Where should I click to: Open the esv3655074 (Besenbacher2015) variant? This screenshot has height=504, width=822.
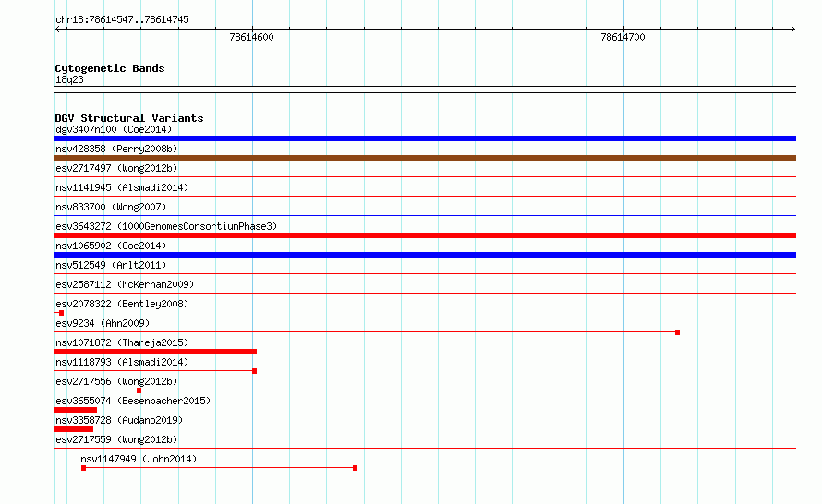pyautogui.click(x=133, y=401)
